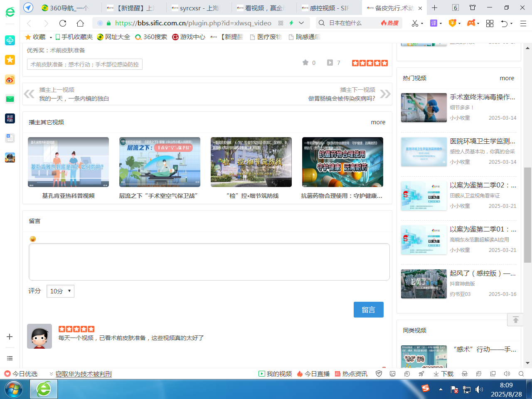Click the shield security icon in status bar

tap(379, 374)
